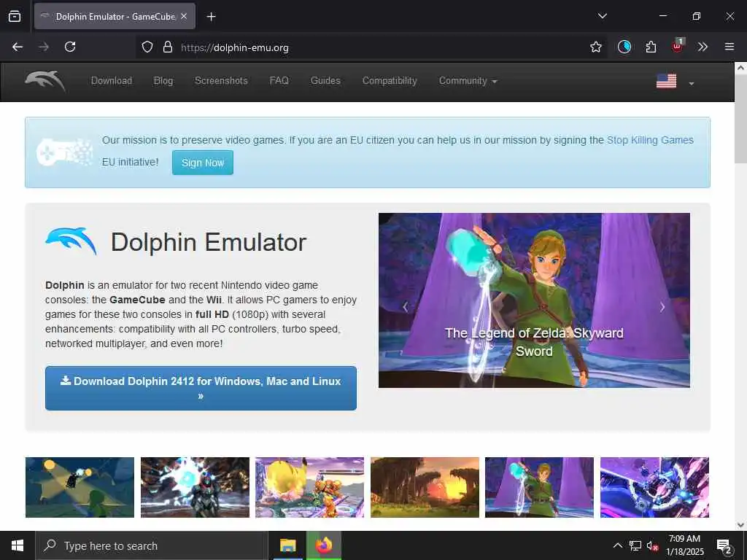Open the Screenshots nav item

pyautogui.click(x=221, y=81)
